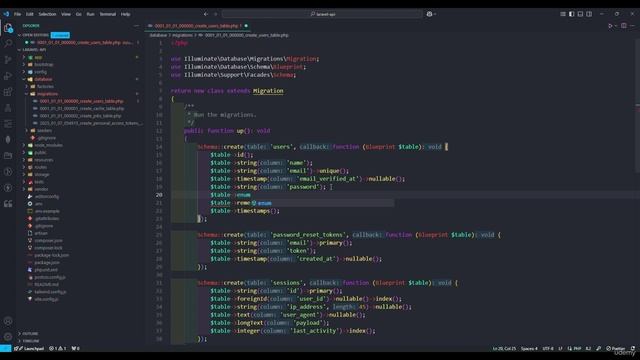Click the remote window indicator in the status bar
640x360 pixels.
(x=5, y=349)
